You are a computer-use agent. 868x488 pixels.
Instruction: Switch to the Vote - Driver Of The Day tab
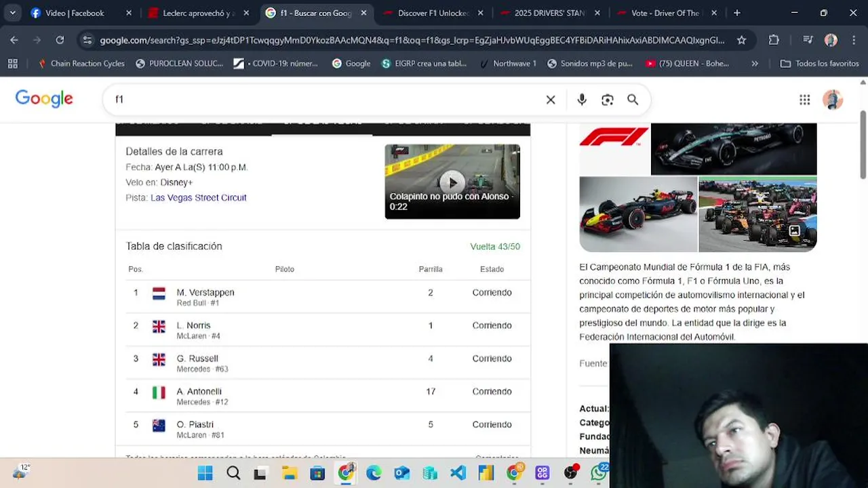[x=665, y=13]
